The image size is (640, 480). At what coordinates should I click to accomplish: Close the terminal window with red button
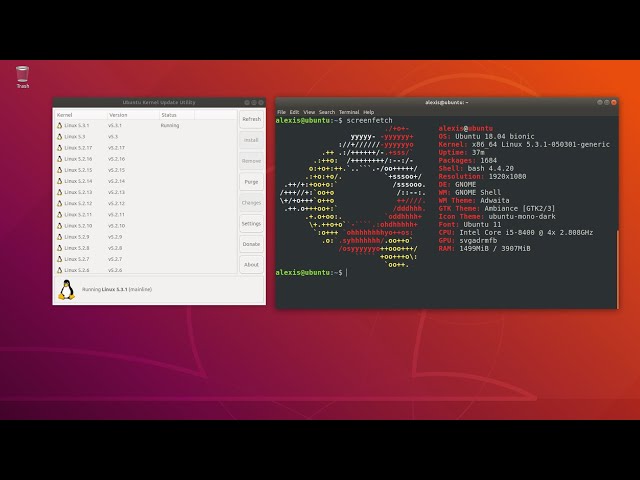[613, 102]
